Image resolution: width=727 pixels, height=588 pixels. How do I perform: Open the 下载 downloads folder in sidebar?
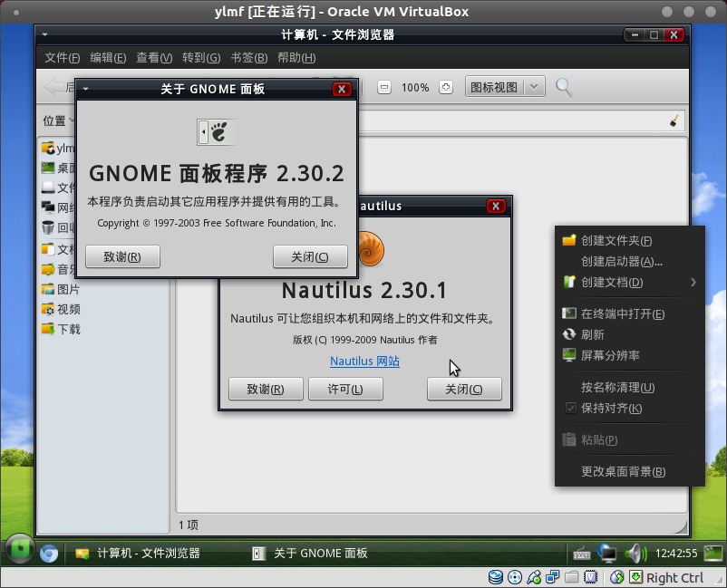pyautogui.click(x=61, y=329)
